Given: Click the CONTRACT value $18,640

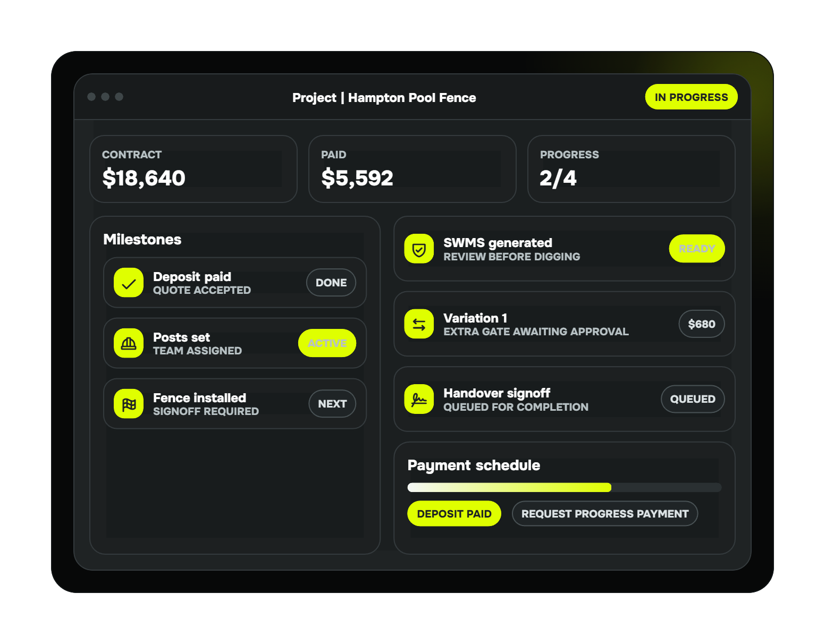Looking at the screenshot, I should (144, 178).
